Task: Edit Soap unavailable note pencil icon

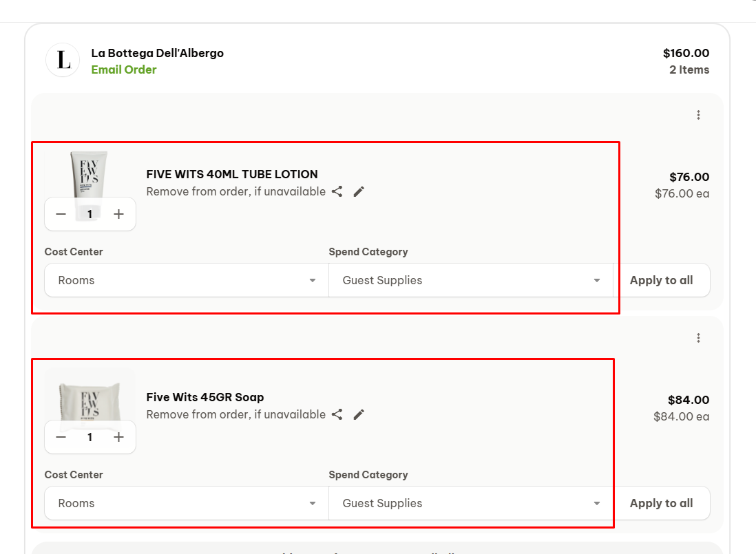Action: (x=359, y=414)
